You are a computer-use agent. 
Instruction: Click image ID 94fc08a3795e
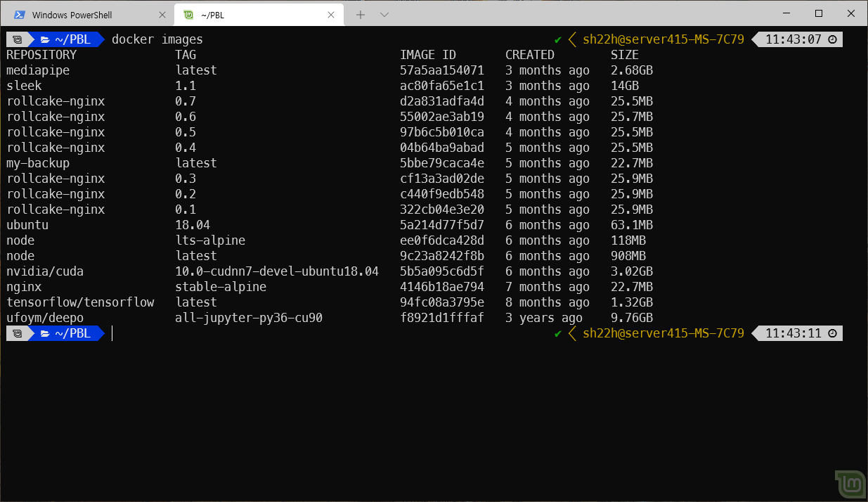[442, 302]
